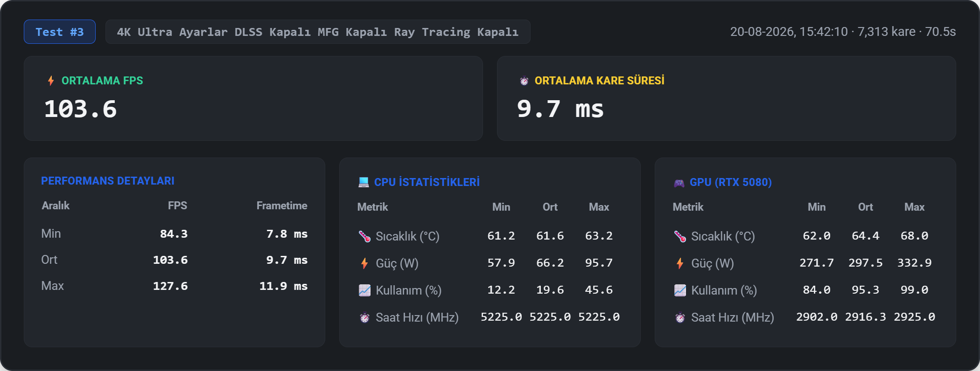
Task: Click the average FPS value 103.6
Action: [x=80, y=109]
